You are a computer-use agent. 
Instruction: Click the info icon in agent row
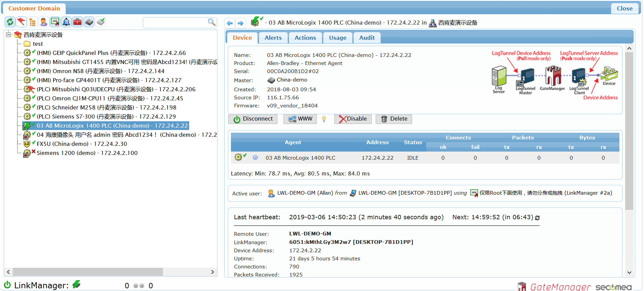[x=255, y=157]
